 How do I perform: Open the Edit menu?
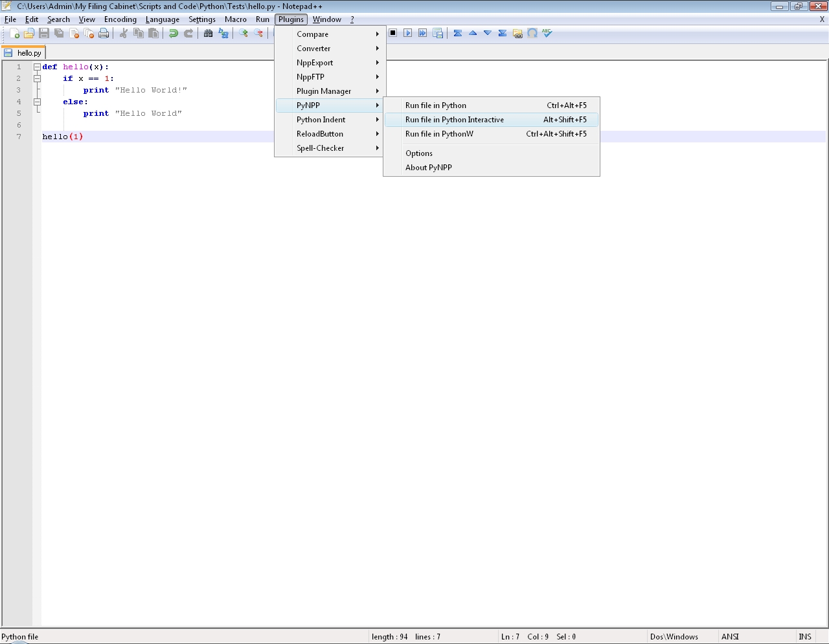tap(32, 19)
